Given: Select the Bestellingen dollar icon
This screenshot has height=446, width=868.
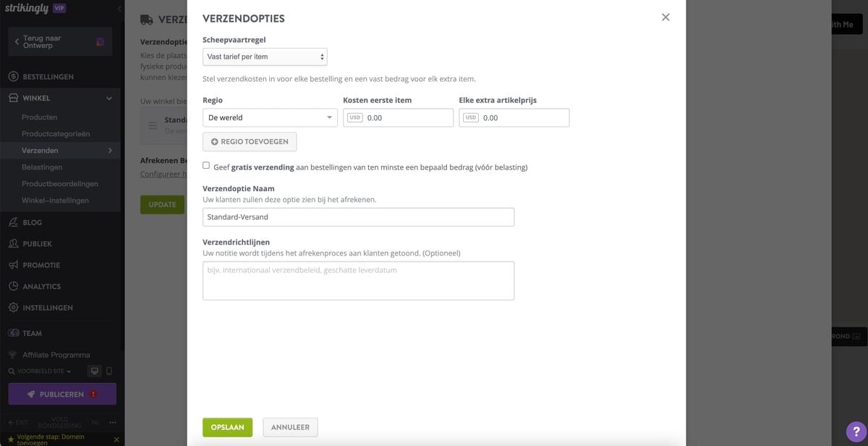Looking at the screenshot, I should [x=12, y=76].
